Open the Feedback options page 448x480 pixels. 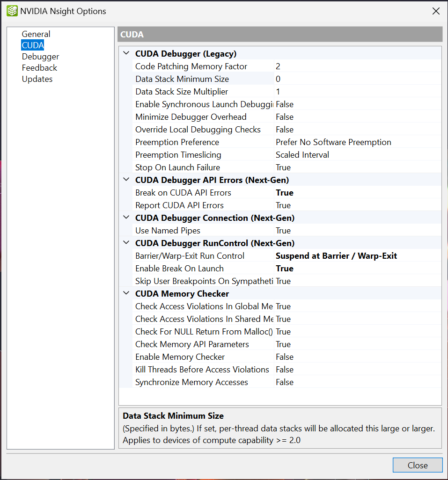(39, 68)
